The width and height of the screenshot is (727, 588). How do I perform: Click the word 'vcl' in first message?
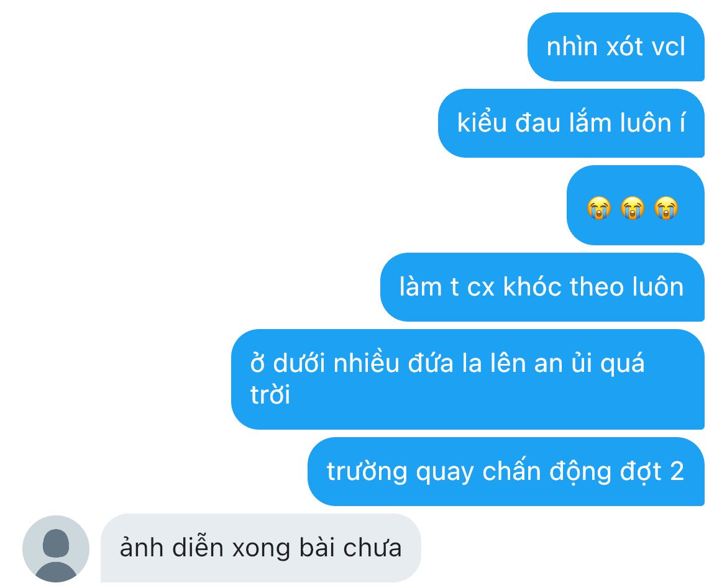tap(668, 47)
